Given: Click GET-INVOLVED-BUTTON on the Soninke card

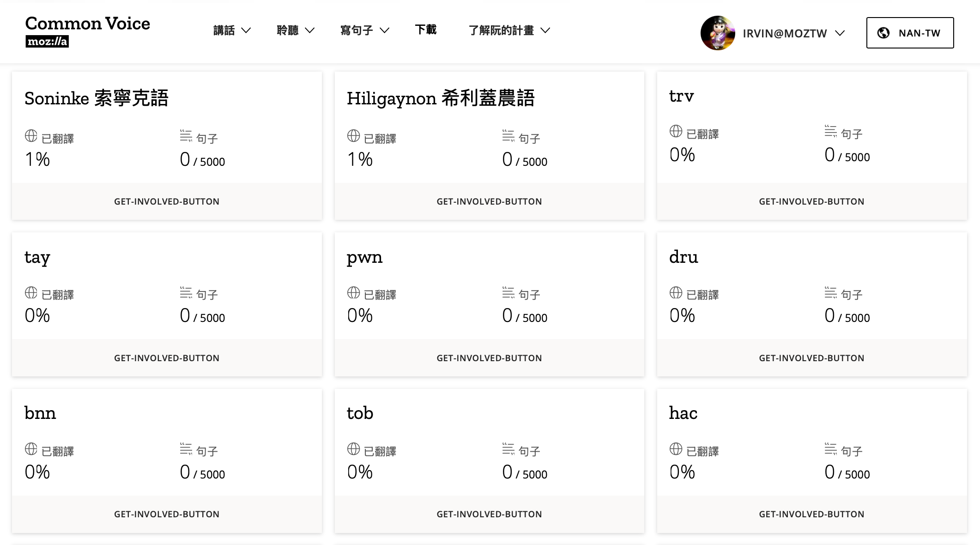Looking at the screenshot, I should point(167,201).
